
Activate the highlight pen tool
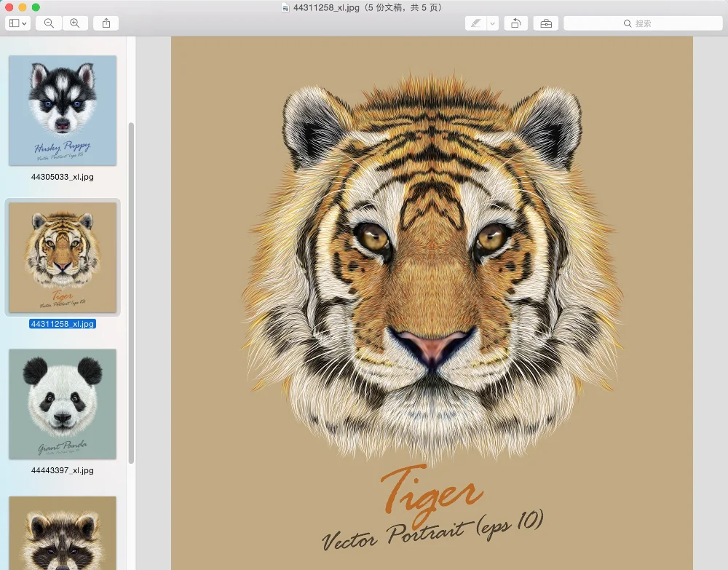(475, 23)
